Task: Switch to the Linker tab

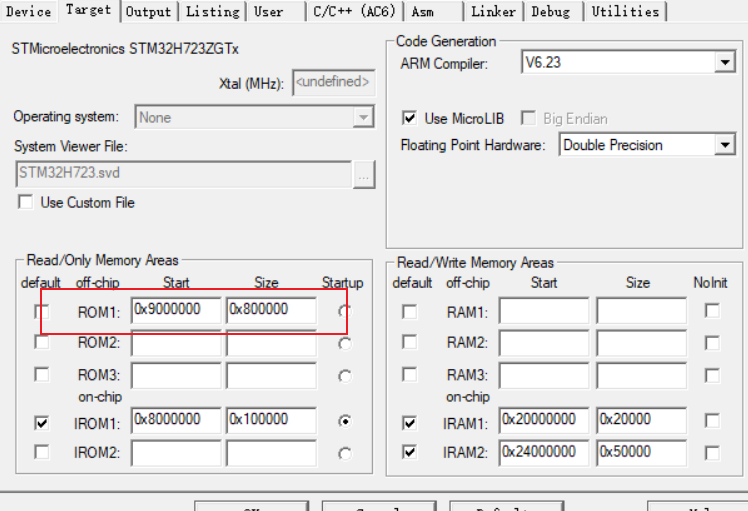Action: 493,11
